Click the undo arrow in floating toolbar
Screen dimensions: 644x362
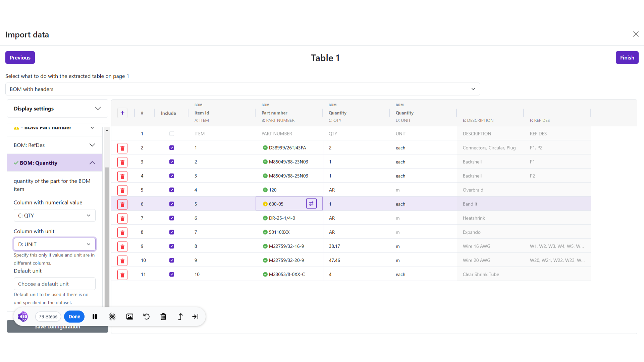pyautogui.click(x=147, y=316)
